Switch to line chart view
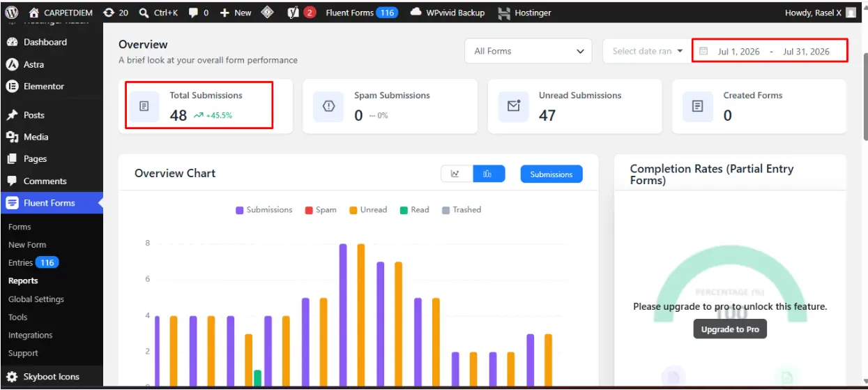This screenshot has width=868, height=390. [457, 174]
